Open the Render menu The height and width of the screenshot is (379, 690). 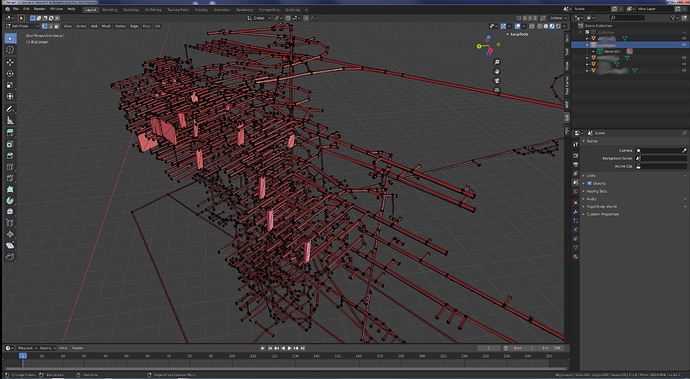point(40,9)
